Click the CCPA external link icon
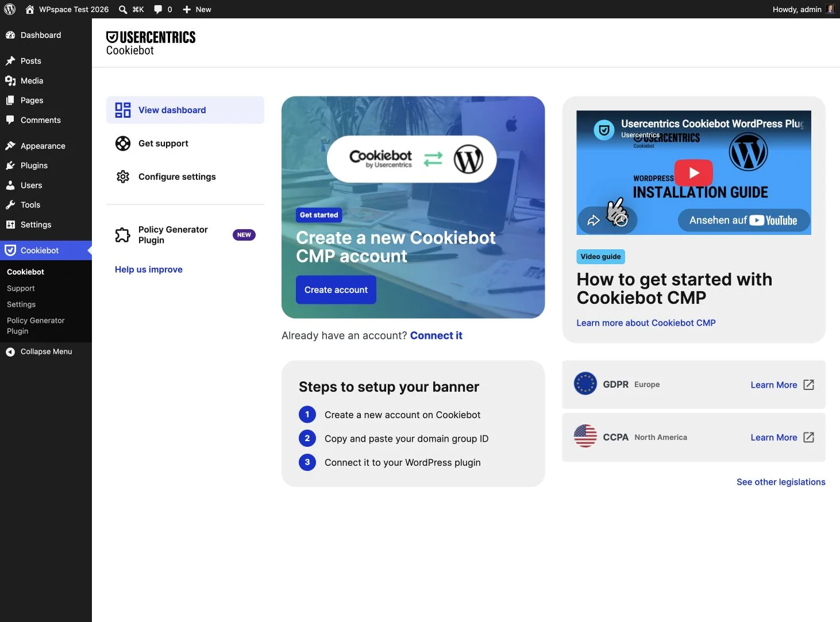 (809, 438)
